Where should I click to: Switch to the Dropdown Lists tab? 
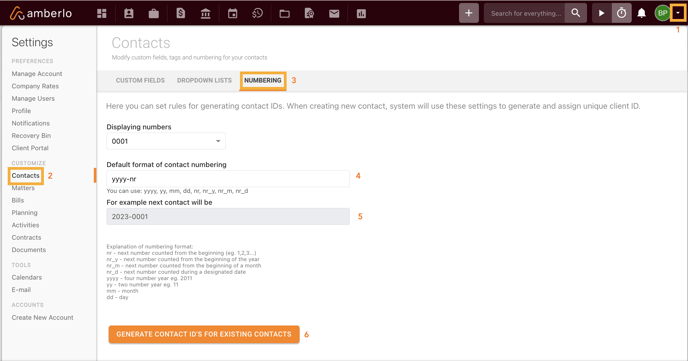204,80
